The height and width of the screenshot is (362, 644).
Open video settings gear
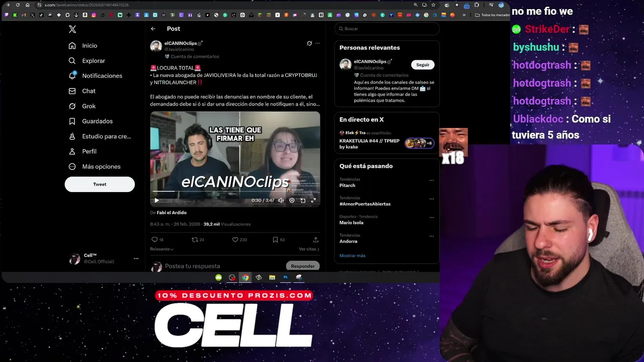[x=292, y=200]
